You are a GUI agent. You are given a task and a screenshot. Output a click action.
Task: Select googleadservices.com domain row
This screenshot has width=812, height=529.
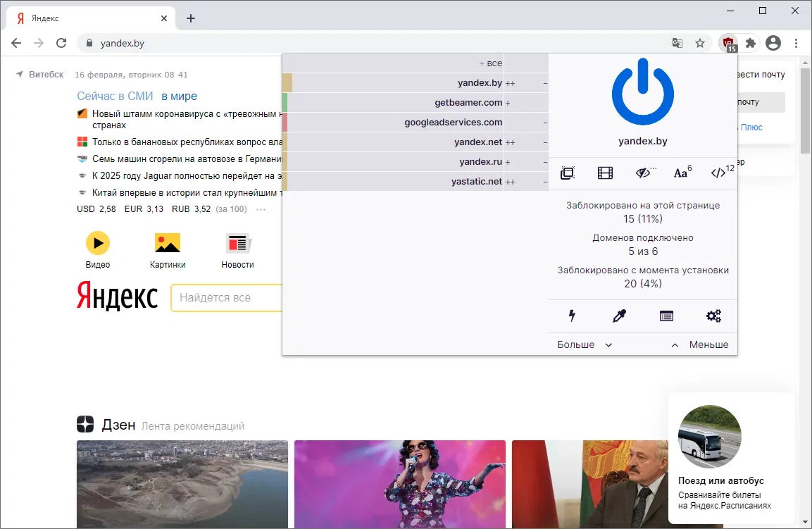415,123
